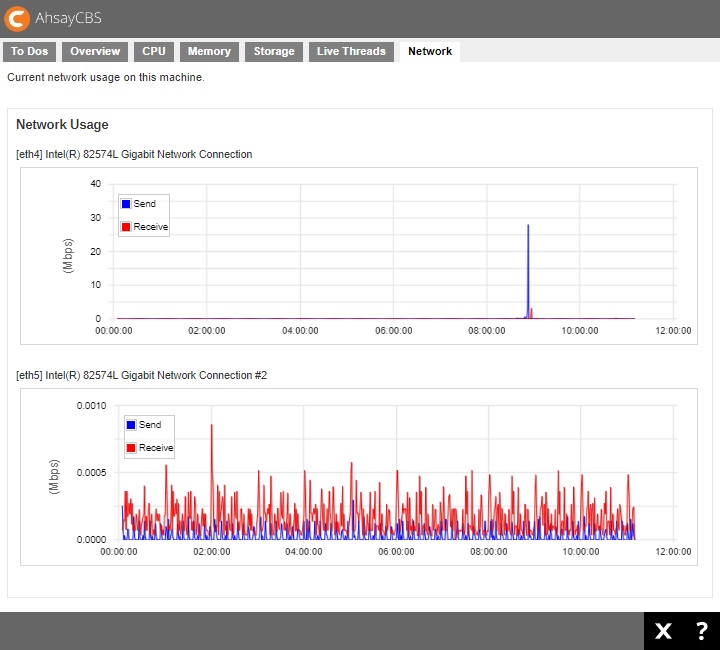The height and width of the screenshot is (650, 720).
Task: Switch to the To Dos tab
Action: (x=30, y=52)
